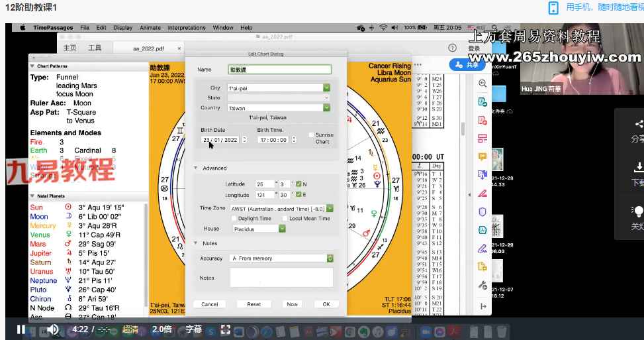Image resolution: width=644 pixels, height=340 pixels.
Task: Open Export PDF tool in Acrobat sidebar
Action: [483, 102]
